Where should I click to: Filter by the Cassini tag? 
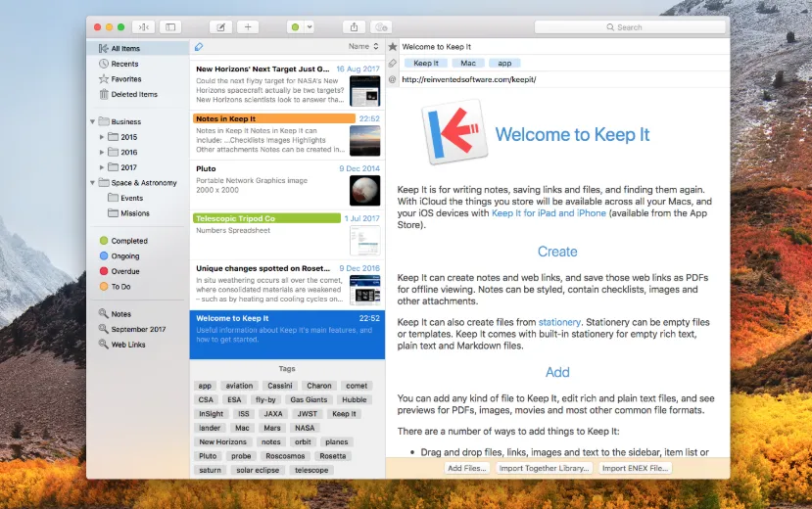click(x=280, y=386)
